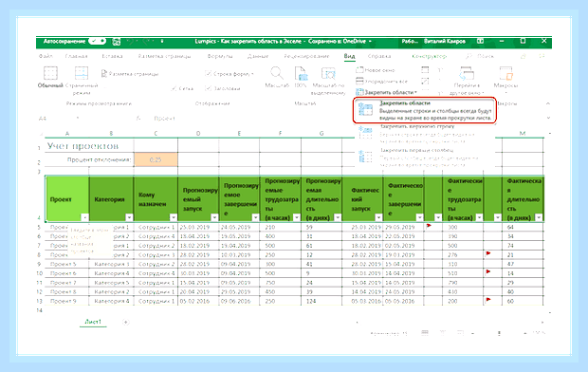The height and width of the screenshot is (372, 588).
Task: Collapse the ribbon with the chevron
Action: click(548, 103)
